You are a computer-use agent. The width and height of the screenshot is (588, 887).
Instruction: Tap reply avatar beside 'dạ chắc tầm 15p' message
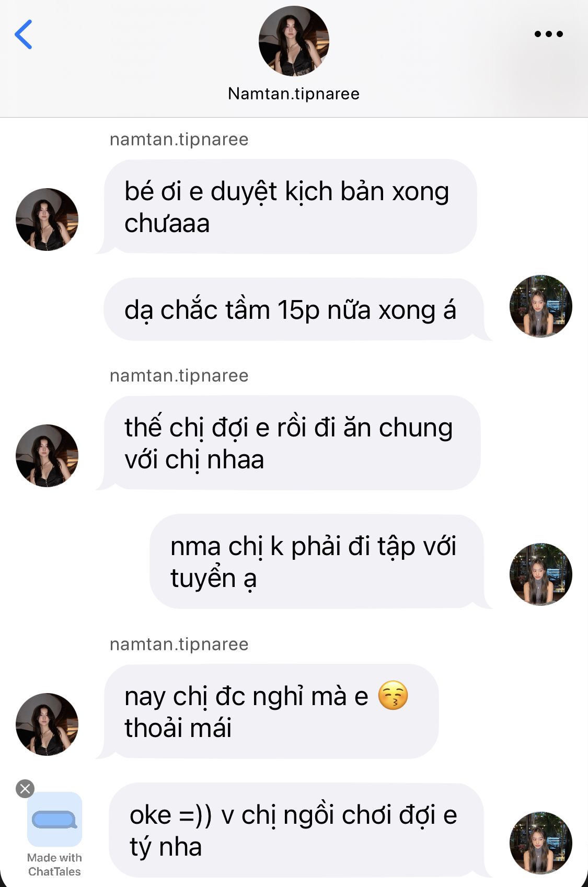click(x=541, y=306)
